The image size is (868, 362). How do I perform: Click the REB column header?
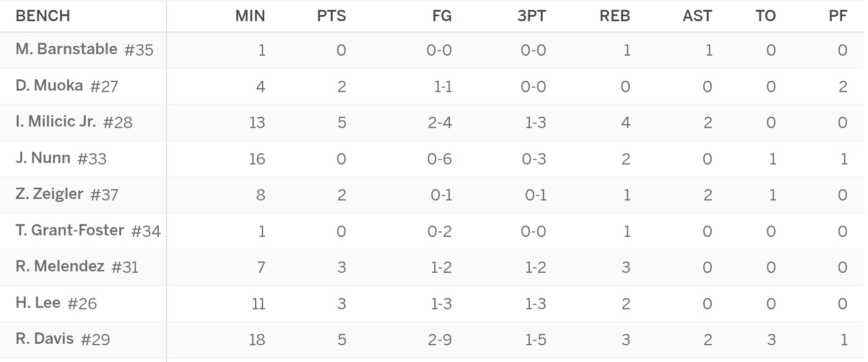point(615,16)
